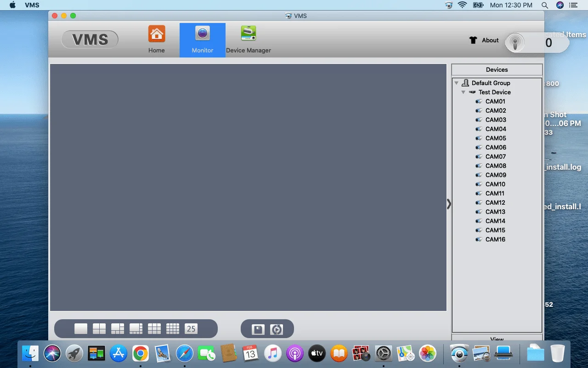Select CAM07 in the device tree
The width and height of the screenshot is (588, 368).
(495, 156)
